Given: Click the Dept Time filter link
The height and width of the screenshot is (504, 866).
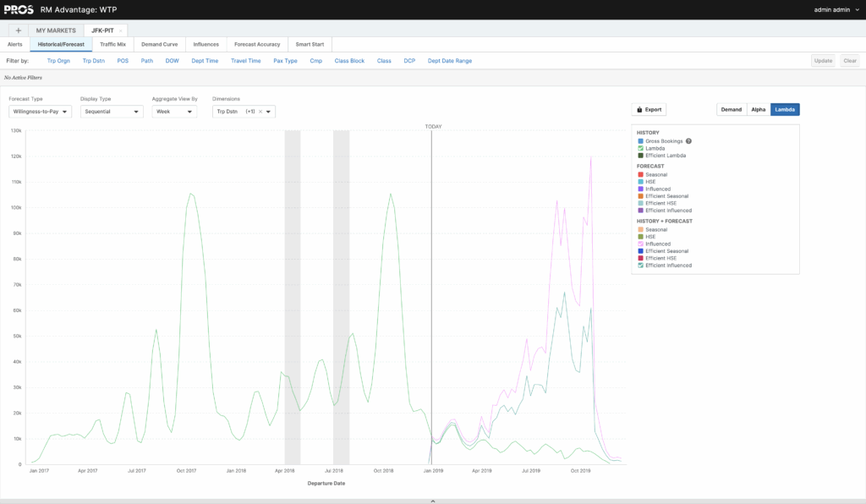Looking at the screenshot, I should 205,60.
